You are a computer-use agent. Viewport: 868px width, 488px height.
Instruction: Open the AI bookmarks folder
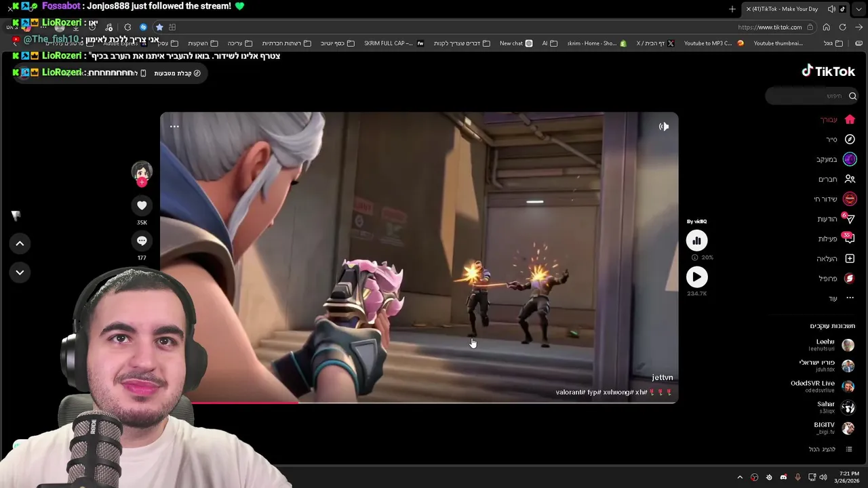pos(549,43)
